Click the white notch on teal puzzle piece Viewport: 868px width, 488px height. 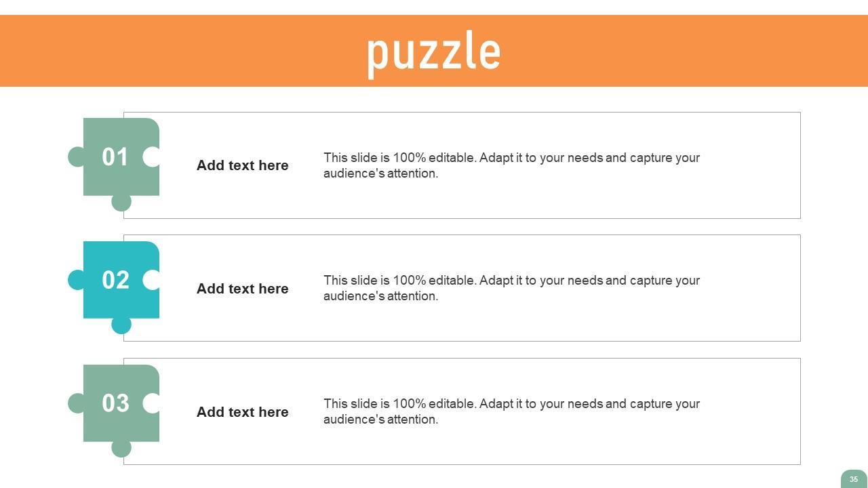(152, 279)
